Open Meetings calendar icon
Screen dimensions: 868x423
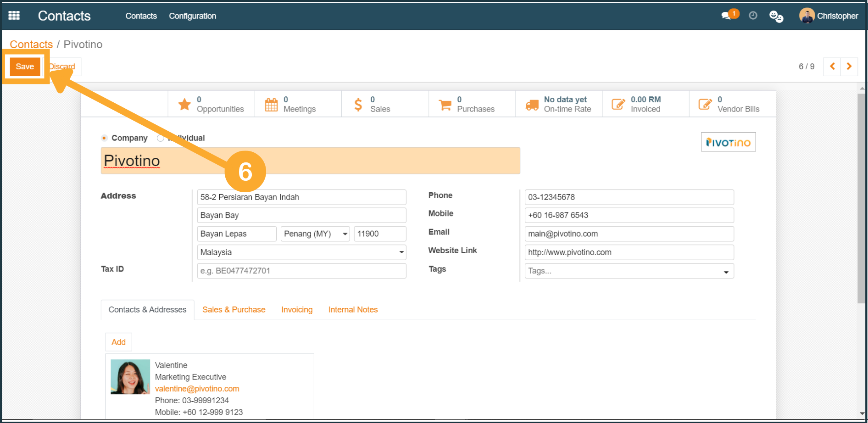271,105
